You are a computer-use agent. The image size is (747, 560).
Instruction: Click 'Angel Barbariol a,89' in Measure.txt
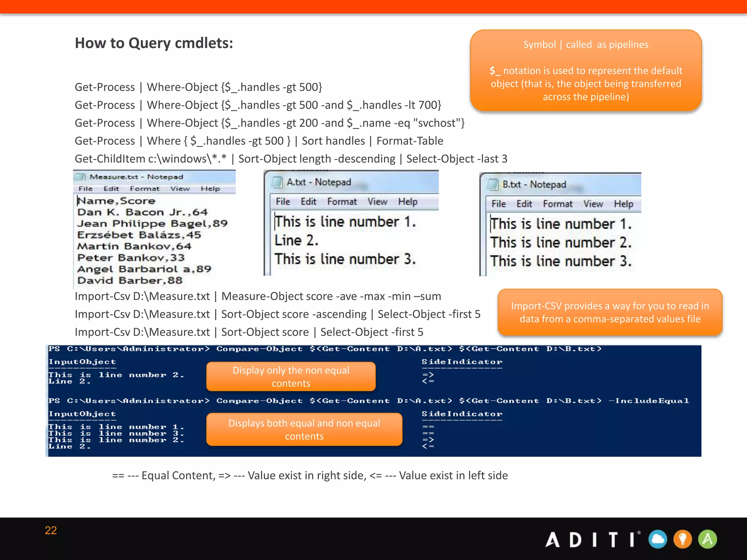pos(144,269)
